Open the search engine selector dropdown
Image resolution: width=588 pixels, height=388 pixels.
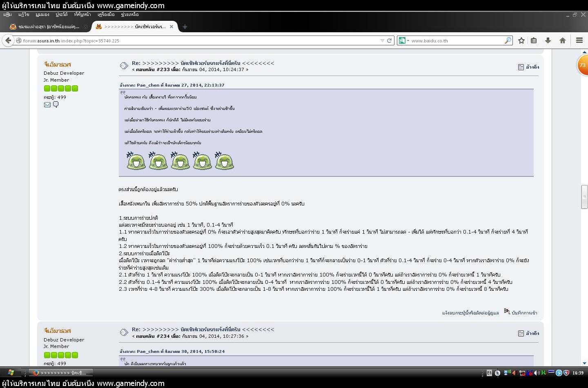tap(404, 40)
